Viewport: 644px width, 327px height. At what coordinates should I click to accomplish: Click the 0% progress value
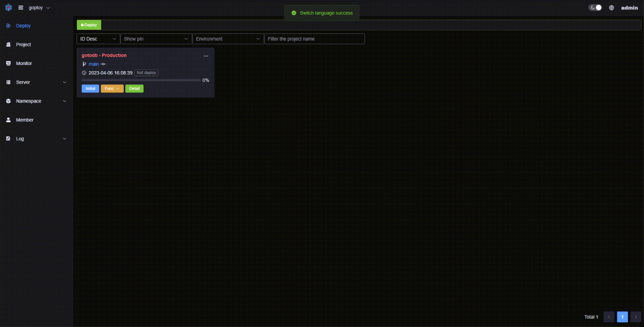click(x=206, y=80)
